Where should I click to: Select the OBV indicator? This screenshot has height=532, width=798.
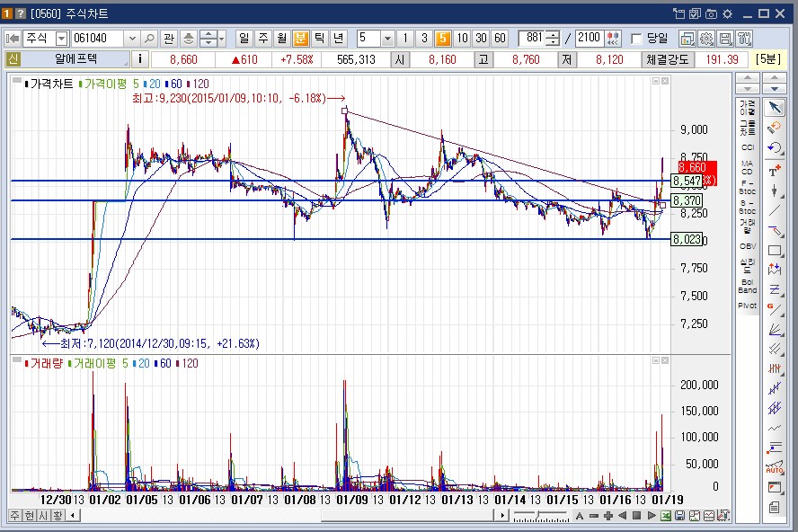[x=747, y=246]
